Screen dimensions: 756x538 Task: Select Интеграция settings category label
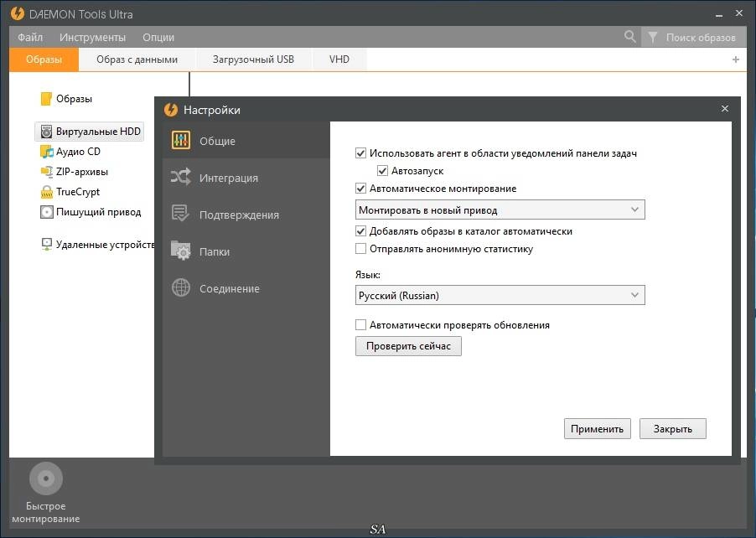(229, 178)
